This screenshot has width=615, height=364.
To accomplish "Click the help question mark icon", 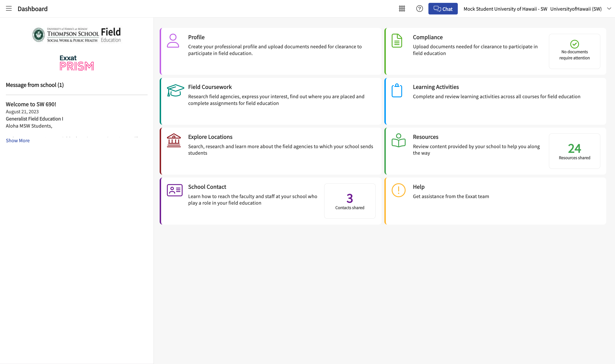I will (420, 9).
